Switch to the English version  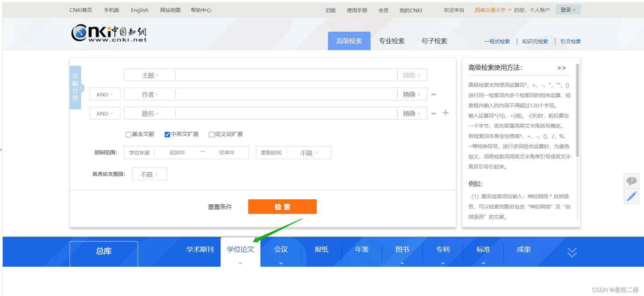140,10
